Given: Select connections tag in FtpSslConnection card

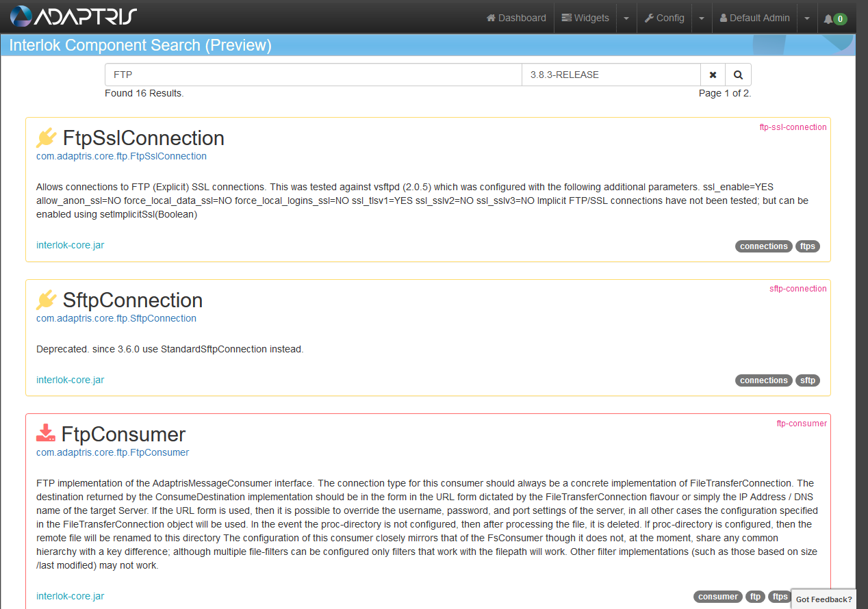Looking at the screenshot, I should (764, 246).
